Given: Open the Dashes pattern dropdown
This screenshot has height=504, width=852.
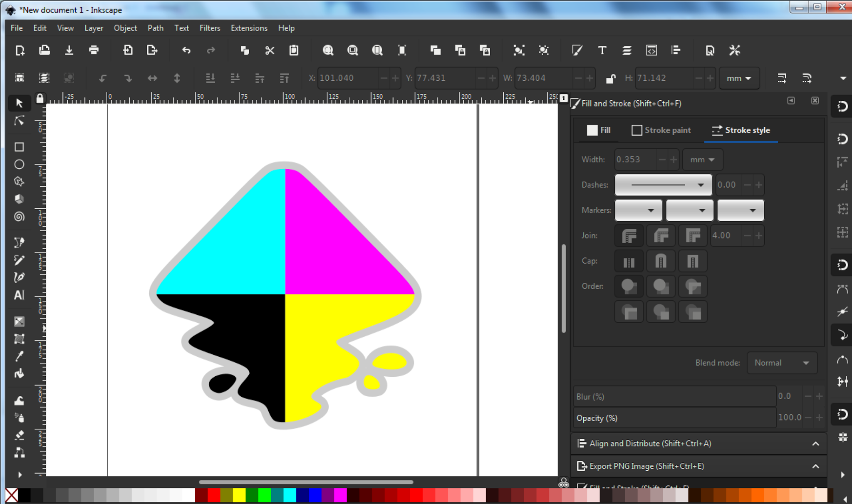Looking at the screenshot, I should [x=663, y=185].
